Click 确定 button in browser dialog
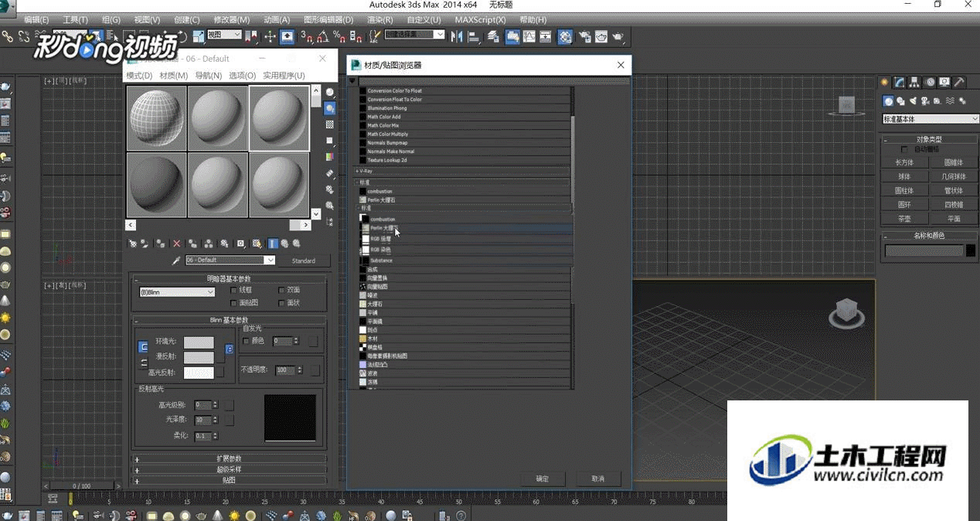This screenshot has width=980, height=521. [x=542, y=478]
